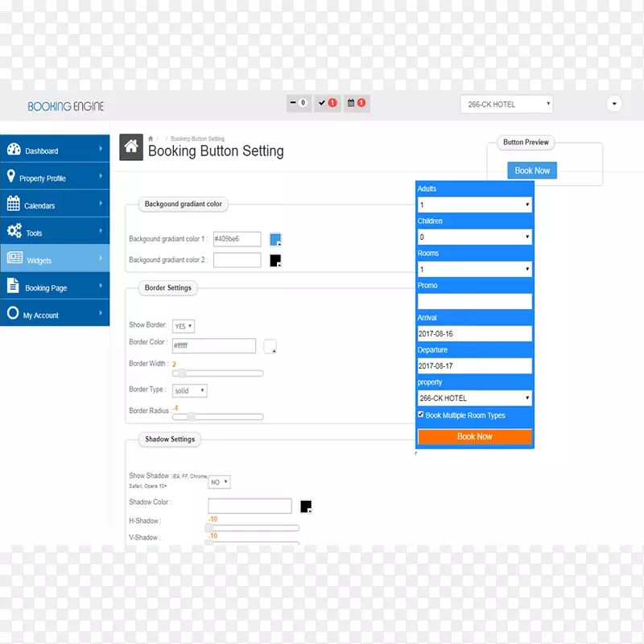Open the Adults dropdown
This screenshot has height=644, width=644.
[x=474, y=204]
